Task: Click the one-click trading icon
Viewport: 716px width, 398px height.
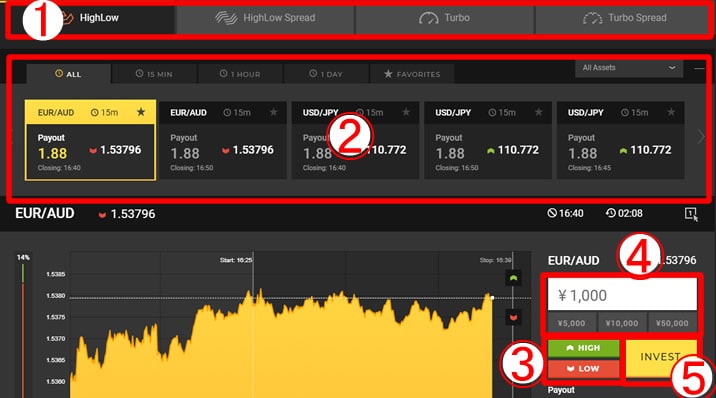Action: click(691, 214)
